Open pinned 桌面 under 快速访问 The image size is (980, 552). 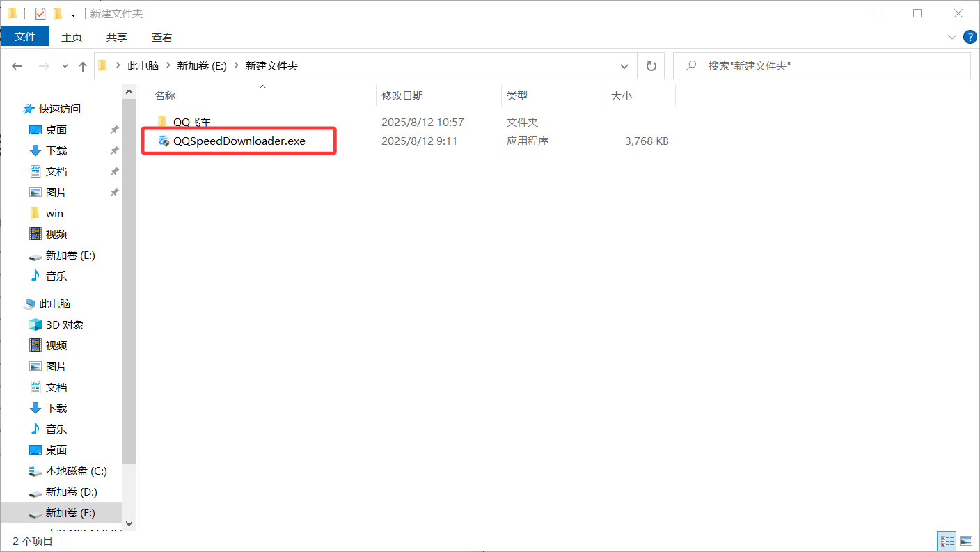(x=56, y=129)
